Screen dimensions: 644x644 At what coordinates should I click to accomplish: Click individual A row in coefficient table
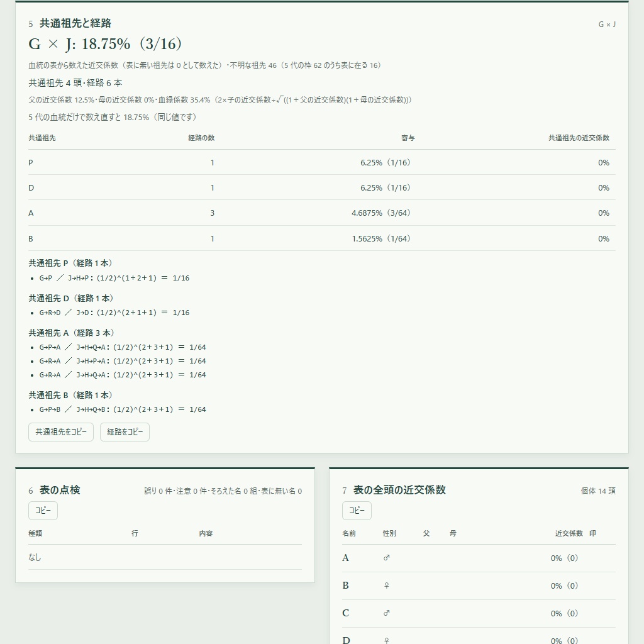coord(479,558)
